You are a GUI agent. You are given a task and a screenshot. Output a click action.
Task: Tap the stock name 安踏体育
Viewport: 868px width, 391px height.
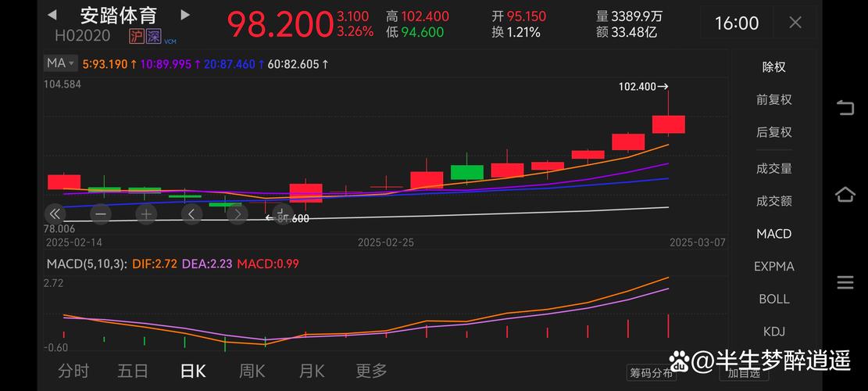click(119, 15)
